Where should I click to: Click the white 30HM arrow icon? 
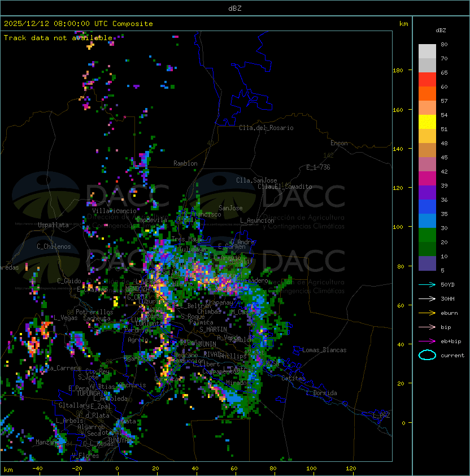pyautogui.click(x=427, y=298)
